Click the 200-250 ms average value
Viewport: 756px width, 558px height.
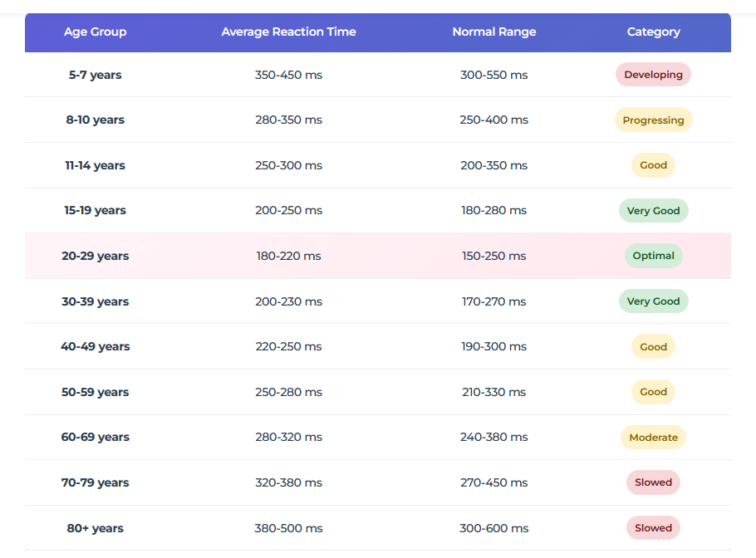click(288, 210)
